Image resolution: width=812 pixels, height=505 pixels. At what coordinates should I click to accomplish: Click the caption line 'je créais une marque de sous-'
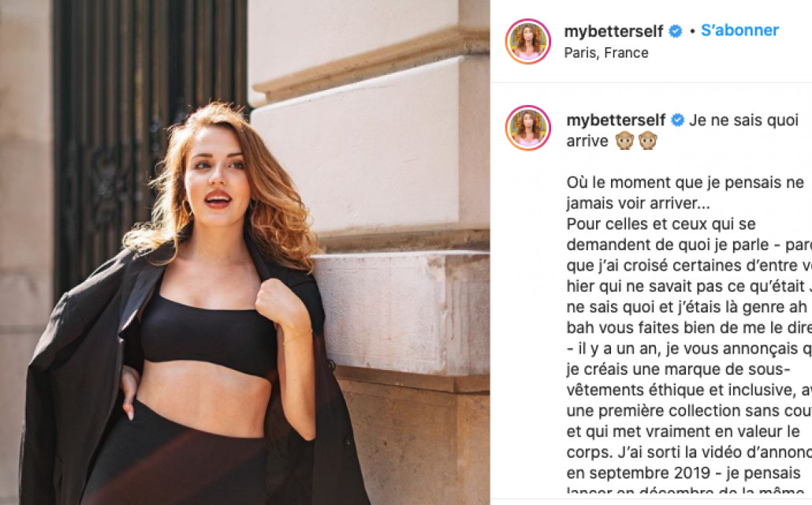pyautogui.click(x=679, y=369)
